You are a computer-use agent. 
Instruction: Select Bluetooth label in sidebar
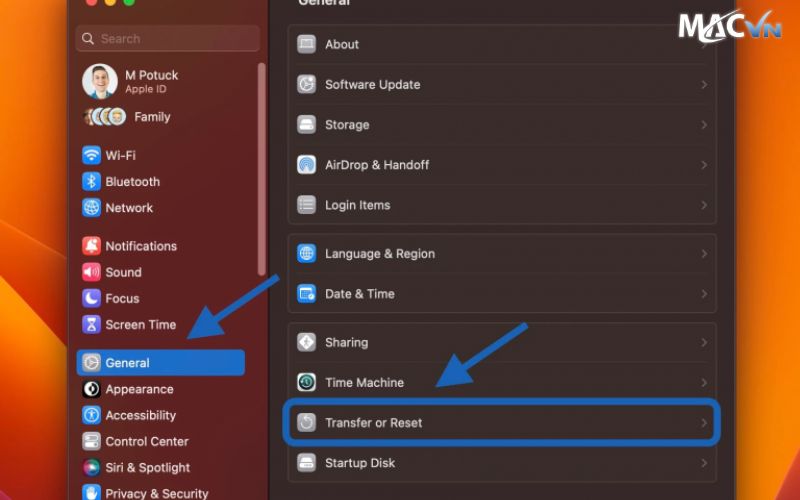tap(133, 182)
